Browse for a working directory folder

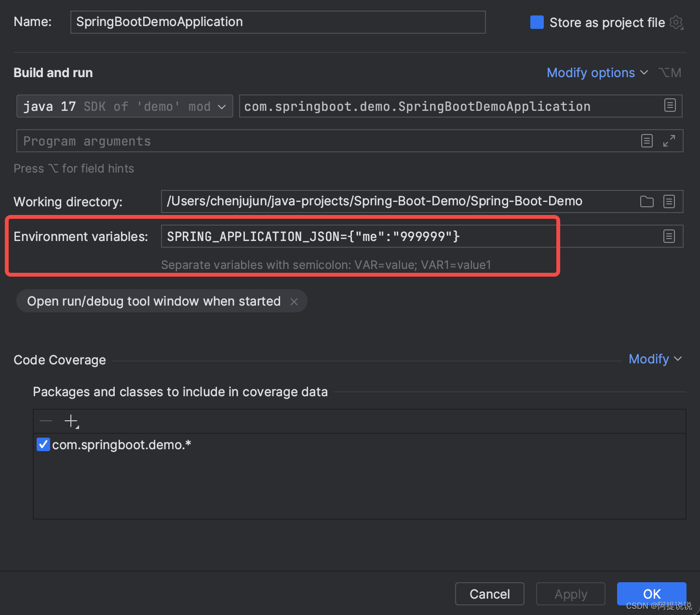pos(647,201)
